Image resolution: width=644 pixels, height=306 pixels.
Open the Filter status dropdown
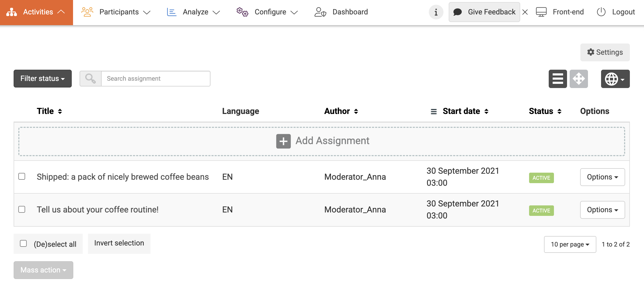coord(42,79)
